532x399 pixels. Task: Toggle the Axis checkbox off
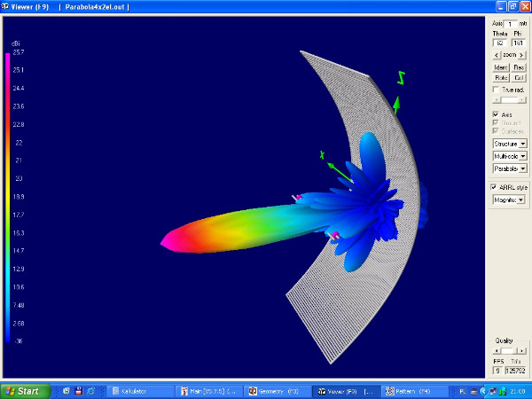click(x=496, y=114)
